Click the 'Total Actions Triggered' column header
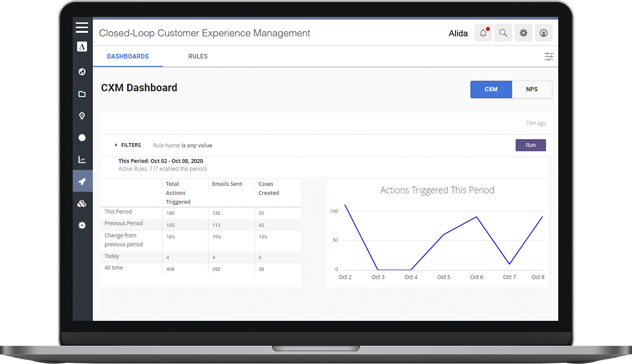This screenshot has width=632, height=364. pyautogui.click(x=178, y=193)
